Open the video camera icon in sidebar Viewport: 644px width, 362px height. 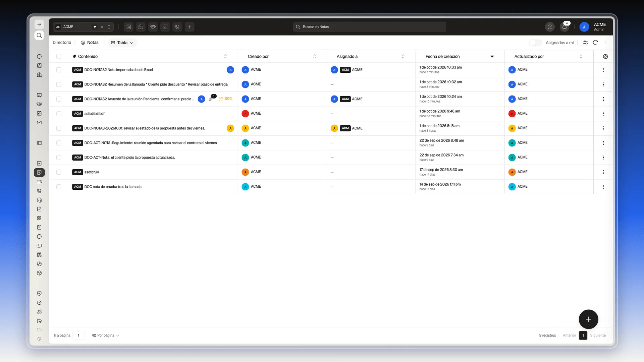[39, 182]
